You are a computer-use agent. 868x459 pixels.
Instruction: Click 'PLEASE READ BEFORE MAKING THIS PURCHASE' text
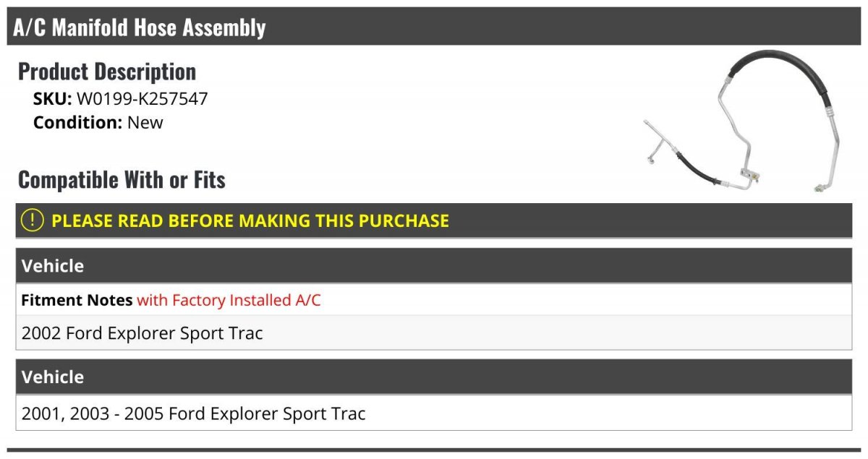(x=250, y=220)
